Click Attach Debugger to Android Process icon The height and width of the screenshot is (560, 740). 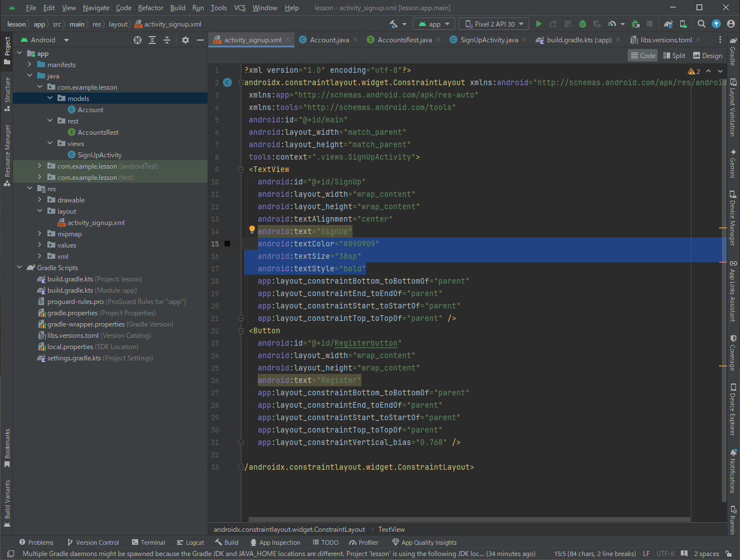[x=636, y=24]
